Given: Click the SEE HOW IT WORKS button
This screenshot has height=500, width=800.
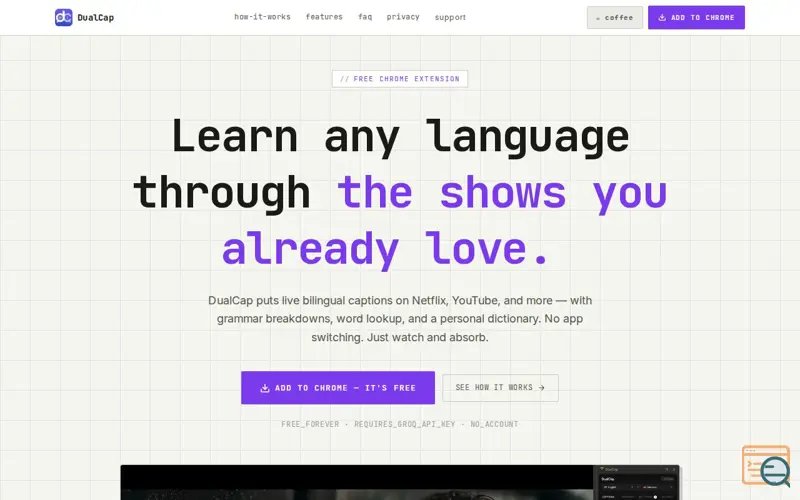Looking at the screenshot, I should point(500,388).
